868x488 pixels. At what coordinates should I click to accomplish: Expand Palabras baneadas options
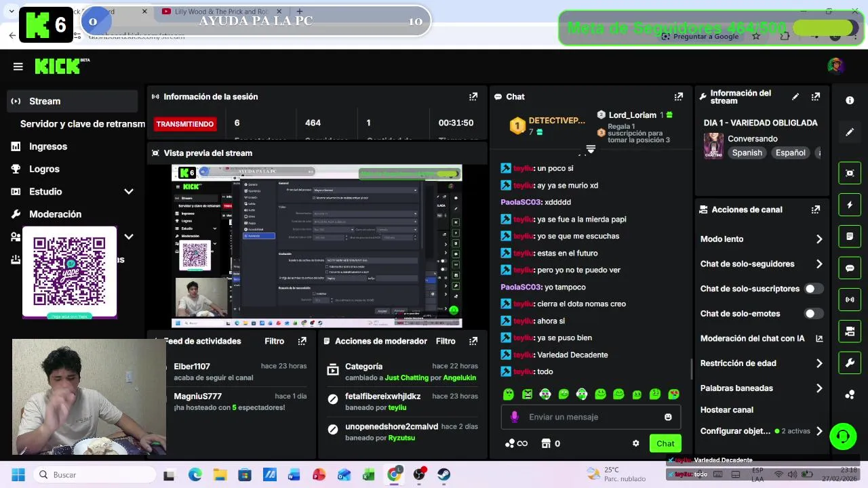pyautogui.click(x=819, y=388)
